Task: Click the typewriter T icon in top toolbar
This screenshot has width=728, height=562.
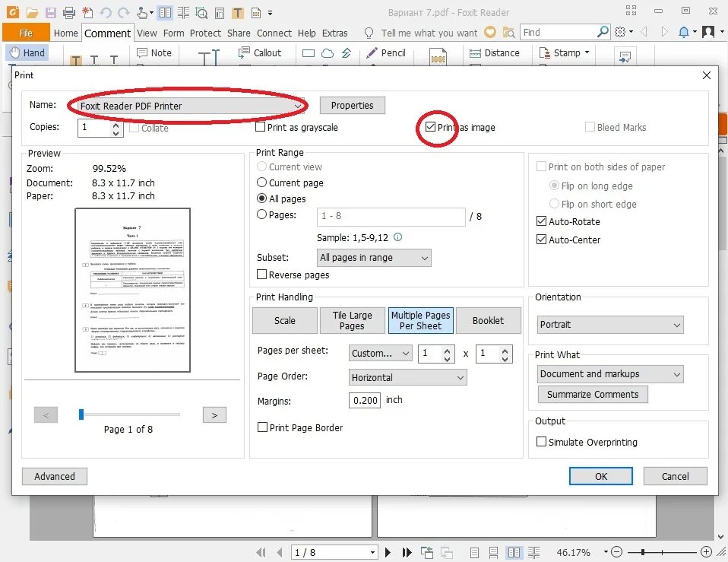Action: coord(238,13)
